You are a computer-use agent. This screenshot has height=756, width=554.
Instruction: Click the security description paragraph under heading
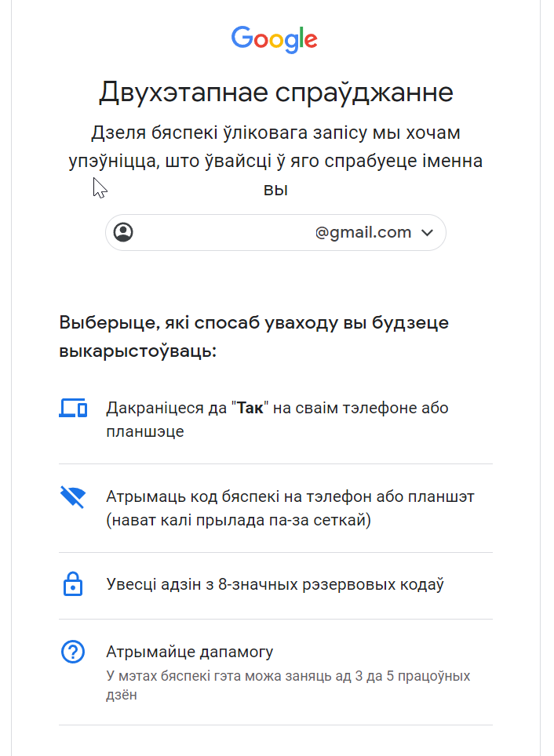(275, 161)
